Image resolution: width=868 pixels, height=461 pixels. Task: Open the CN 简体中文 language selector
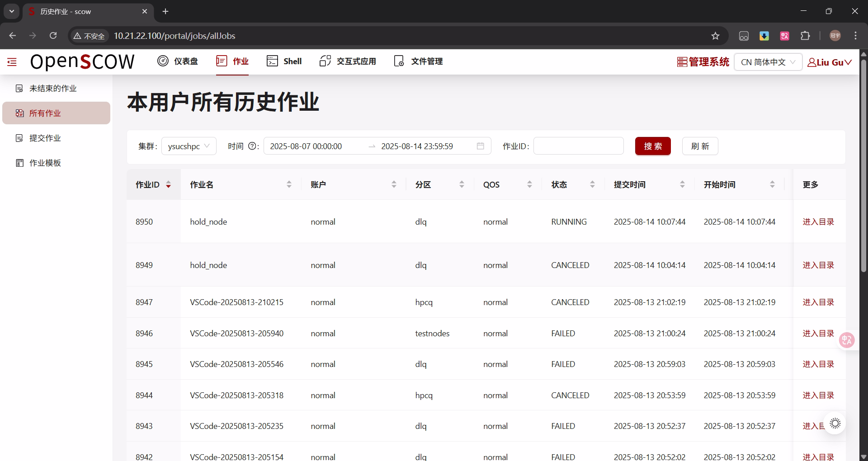coord(768,62)
